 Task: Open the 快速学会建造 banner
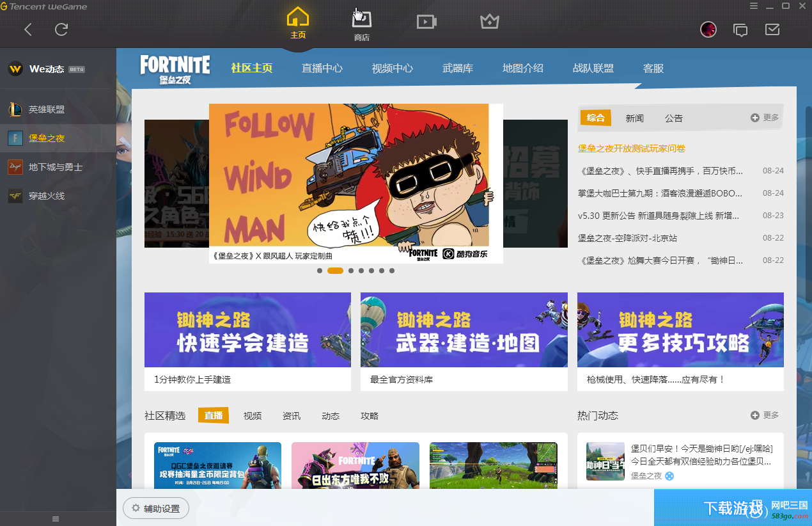(x=247, y=330)
